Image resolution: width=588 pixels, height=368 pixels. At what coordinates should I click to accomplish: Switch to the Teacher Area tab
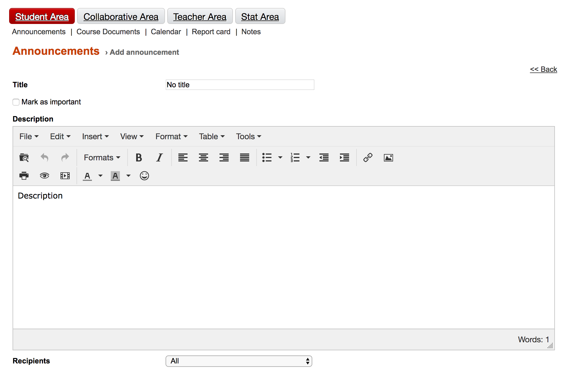[200, 17]
